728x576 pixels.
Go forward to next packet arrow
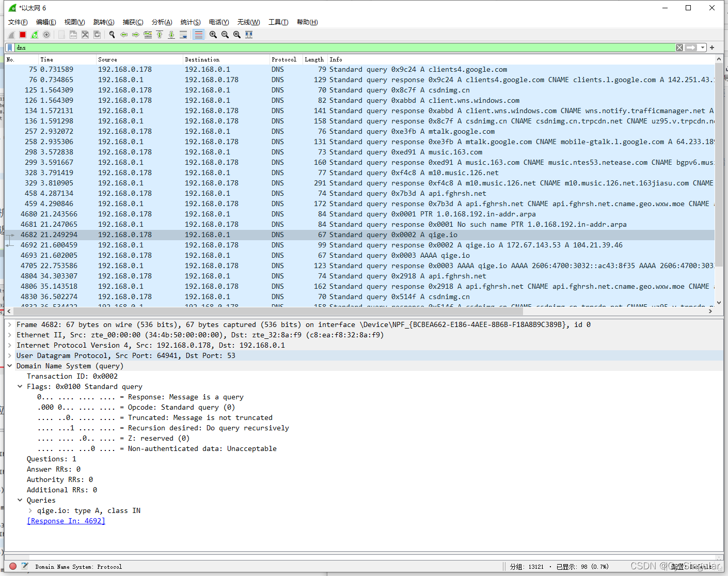point(136,35)
